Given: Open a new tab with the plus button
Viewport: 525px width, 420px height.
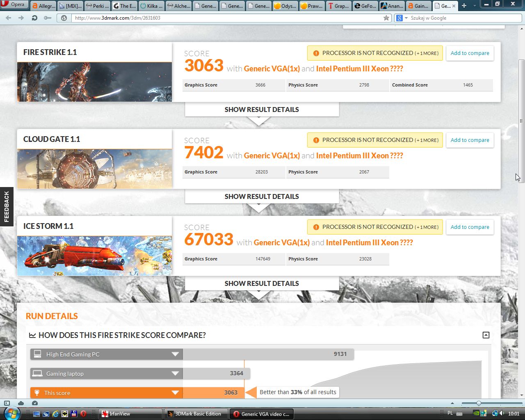Looking at the screenshot, I should click(464, 6).
